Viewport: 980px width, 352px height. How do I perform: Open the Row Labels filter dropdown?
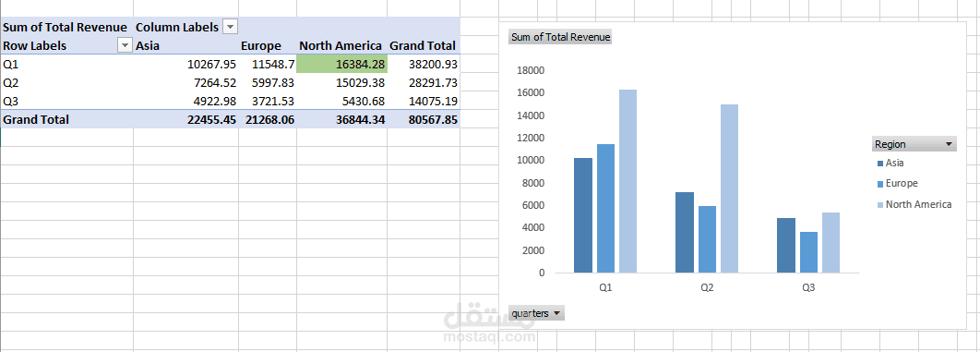125,45
